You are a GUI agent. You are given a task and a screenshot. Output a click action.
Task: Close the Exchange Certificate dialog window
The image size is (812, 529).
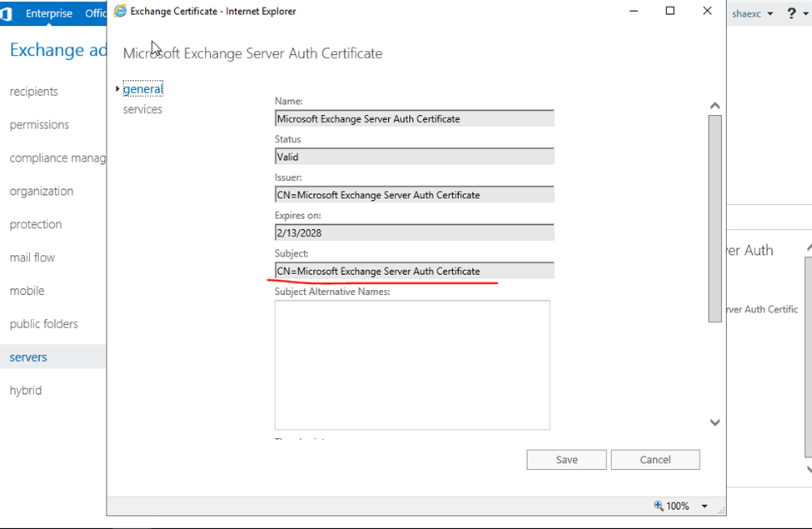pos(707,12)
